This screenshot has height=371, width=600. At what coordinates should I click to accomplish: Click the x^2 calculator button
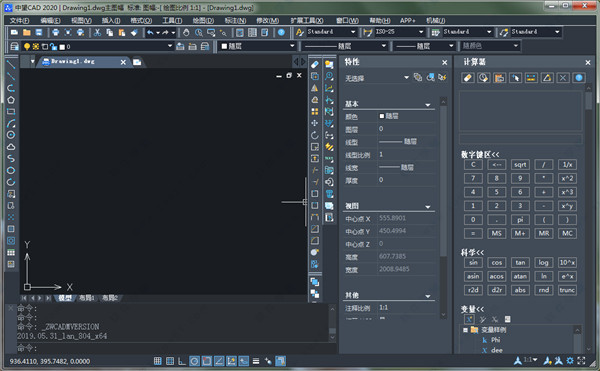(567, 179)
